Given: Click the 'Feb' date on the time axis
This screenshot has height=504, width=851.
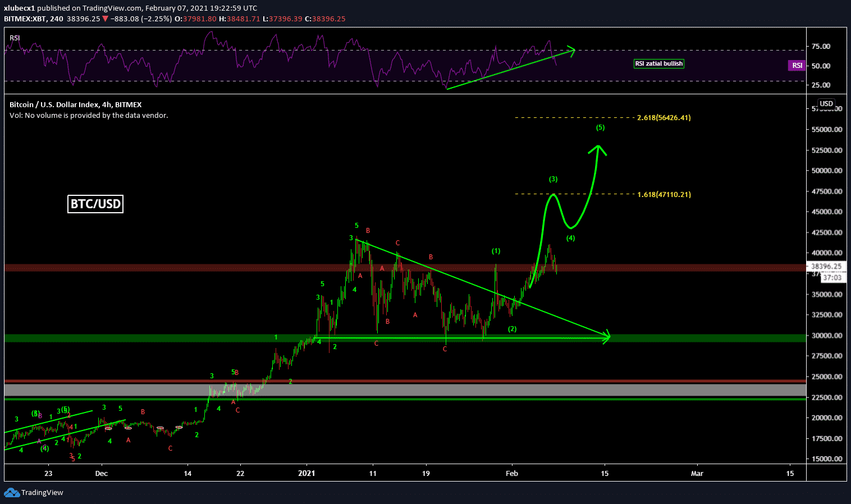Looking at the screenshot, I should (511, 473).
